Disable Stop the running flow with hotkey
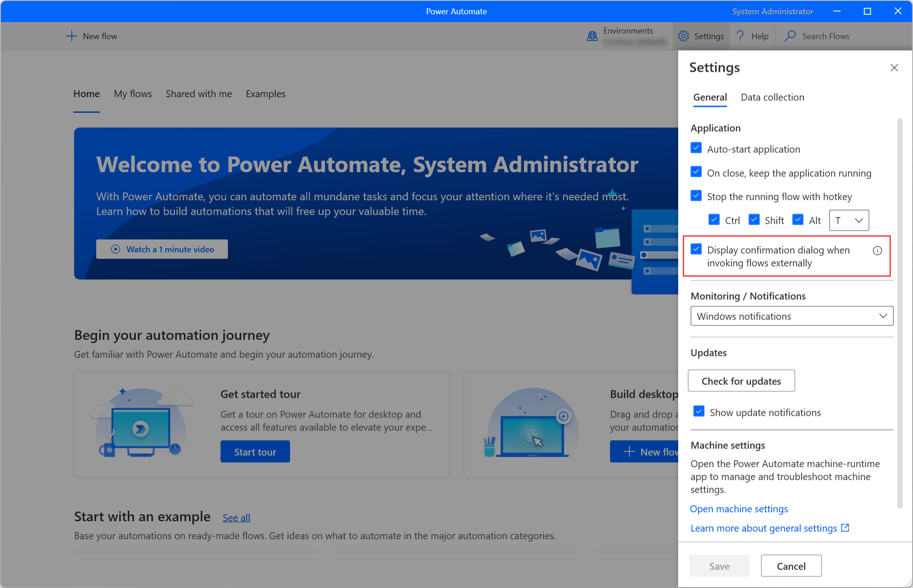This screenshot has width=913, height=588. coord(698,196)
